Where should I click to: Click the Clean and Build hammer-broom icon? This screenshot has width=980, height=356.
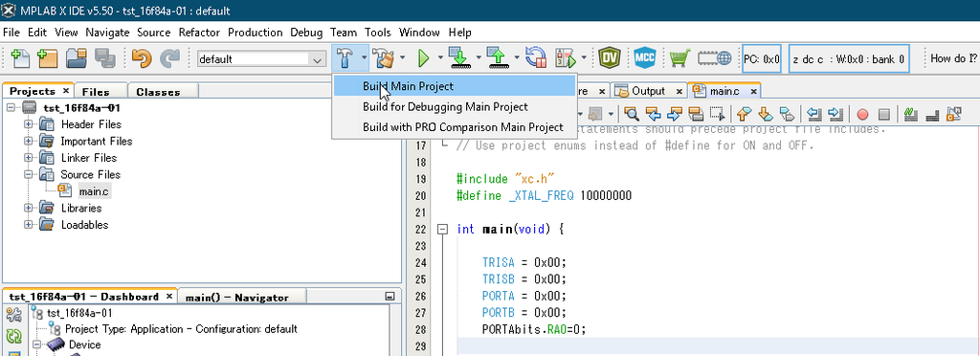(384, 58)
